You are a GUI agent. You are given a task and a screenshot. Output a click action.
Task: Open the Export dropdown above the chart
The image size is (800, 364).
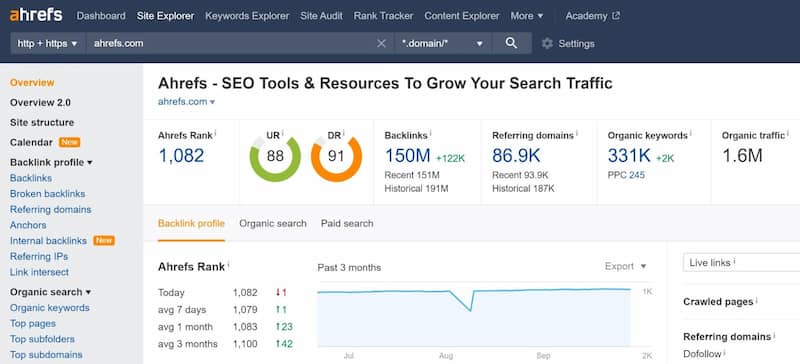click(x=626, y=266)
